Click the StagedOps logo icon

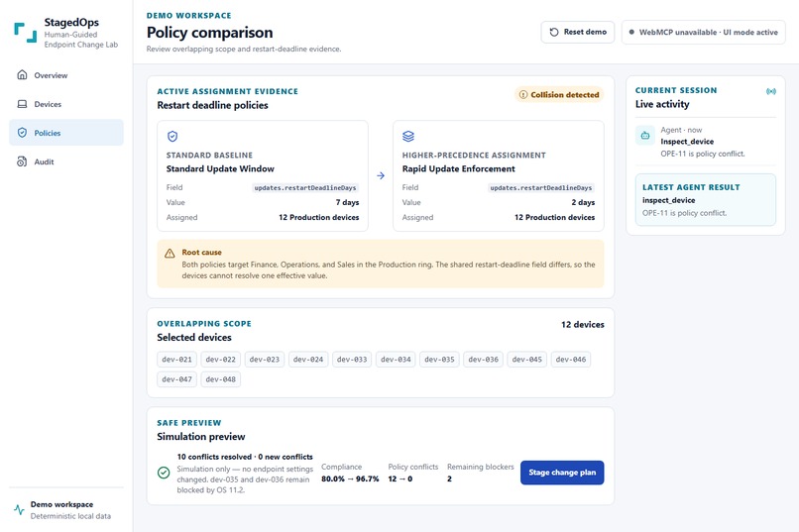tap(25, 33)
